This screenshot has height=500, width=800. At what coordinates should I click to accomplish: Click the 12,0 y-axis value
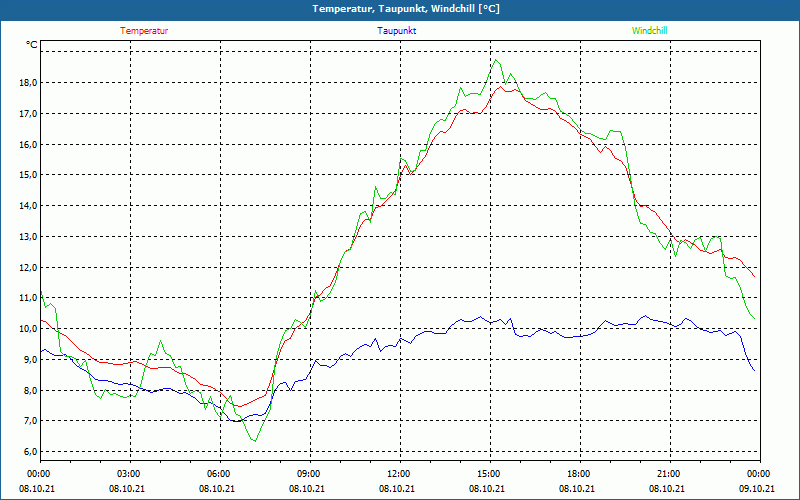click(29, 267)
